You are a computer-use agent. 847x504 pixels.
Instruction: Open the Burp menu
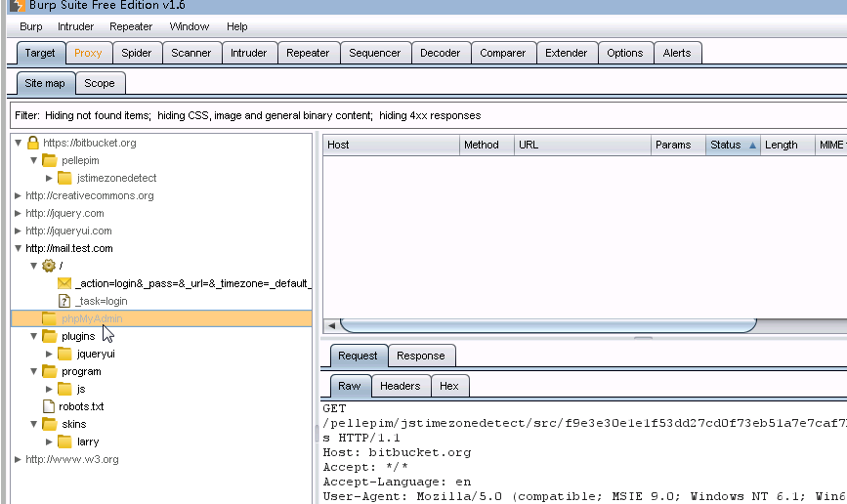[31, 26]
